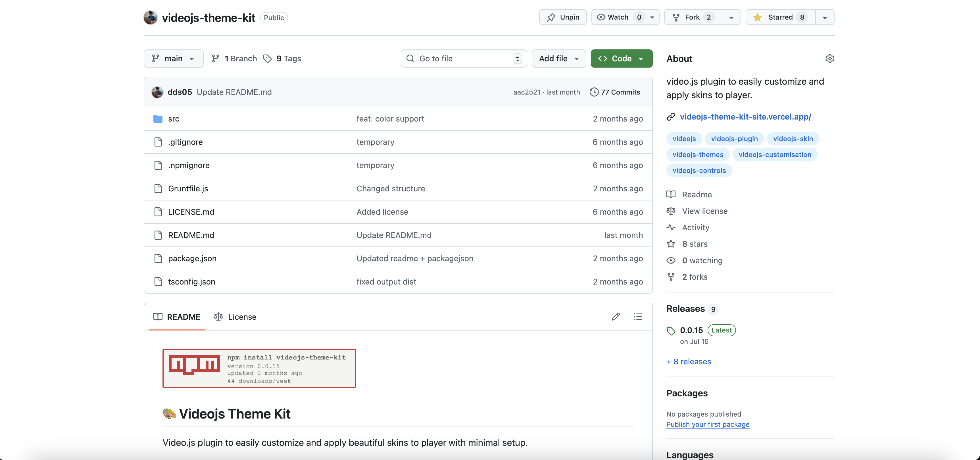Image resolution: width=980 pixels, height=460 pixels.
Task: Open the videojs-theme-kit-site.vercel.app link
Action: [745, 117]
